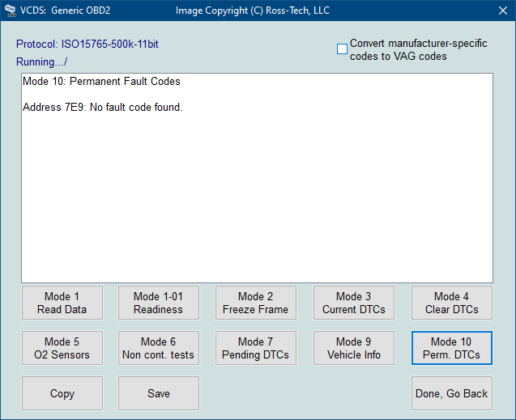Copy the fault code results

click(x=62, y=393)
